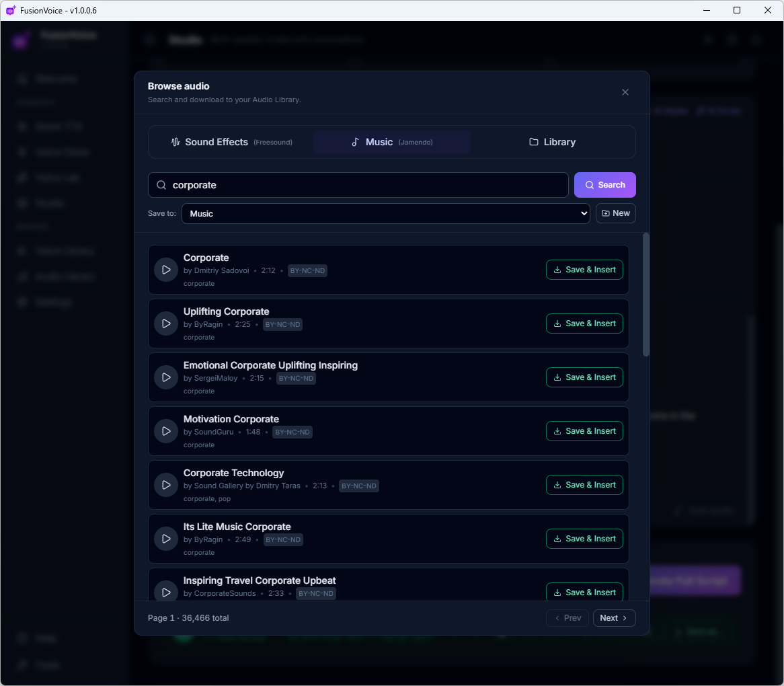Screen dimensions: 784x686
Task: Save & Insert "Inspiring Travel Corporate Upbeat"
Action: coord(584,592)
